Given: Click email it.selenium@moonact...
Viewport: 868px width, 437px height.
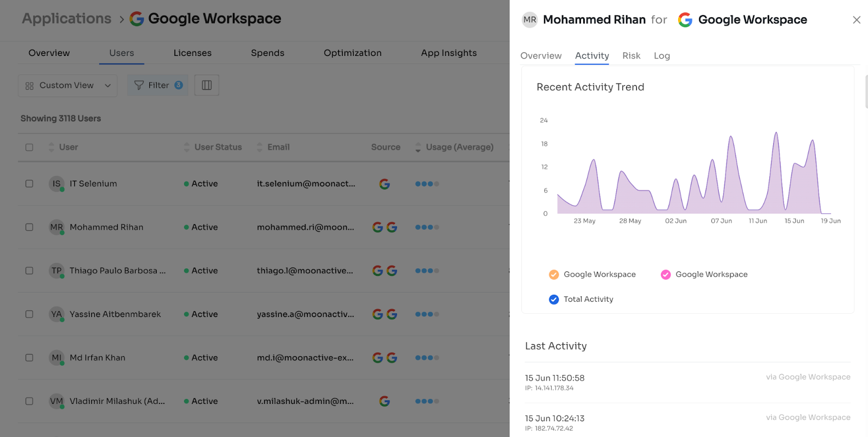Looking at the screenshot, I should [x=306, y=184].
